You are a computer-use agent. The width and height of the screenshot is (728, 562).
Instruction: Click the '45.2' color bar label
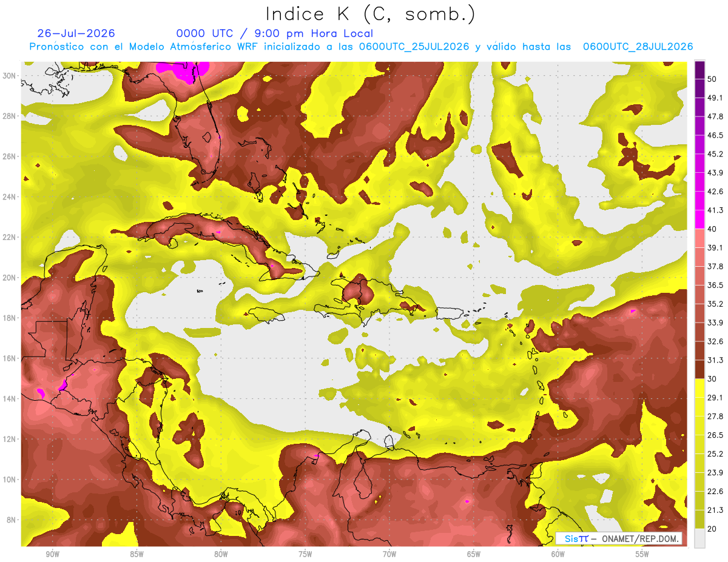point(715,154)
